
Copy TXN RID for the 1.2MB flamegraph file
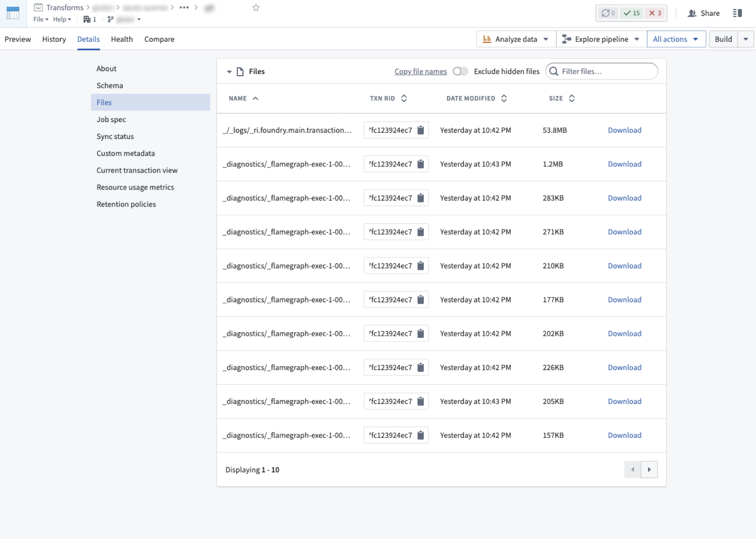(x=421, y=164)
